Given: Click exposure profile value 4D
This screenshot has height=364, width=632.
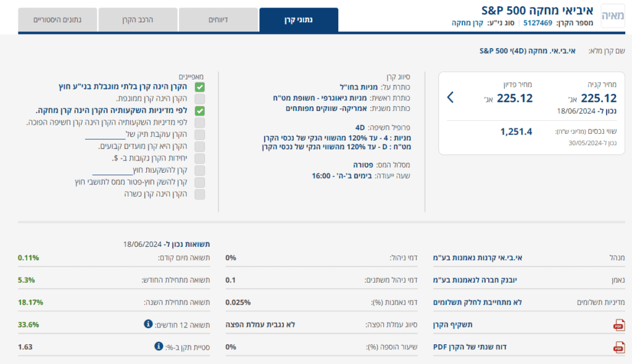Looking at the screenshot, I should [x=360, y=127].
